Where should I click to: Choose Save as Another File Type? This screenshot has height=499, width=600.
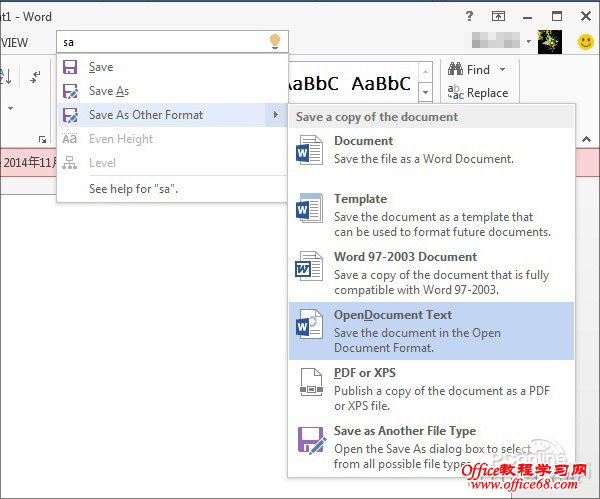[432, 447]
